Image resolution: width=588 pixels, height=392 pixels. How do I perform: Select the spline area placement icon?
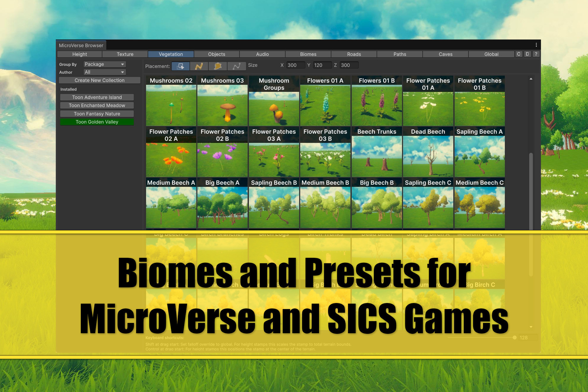coord(218,66)
